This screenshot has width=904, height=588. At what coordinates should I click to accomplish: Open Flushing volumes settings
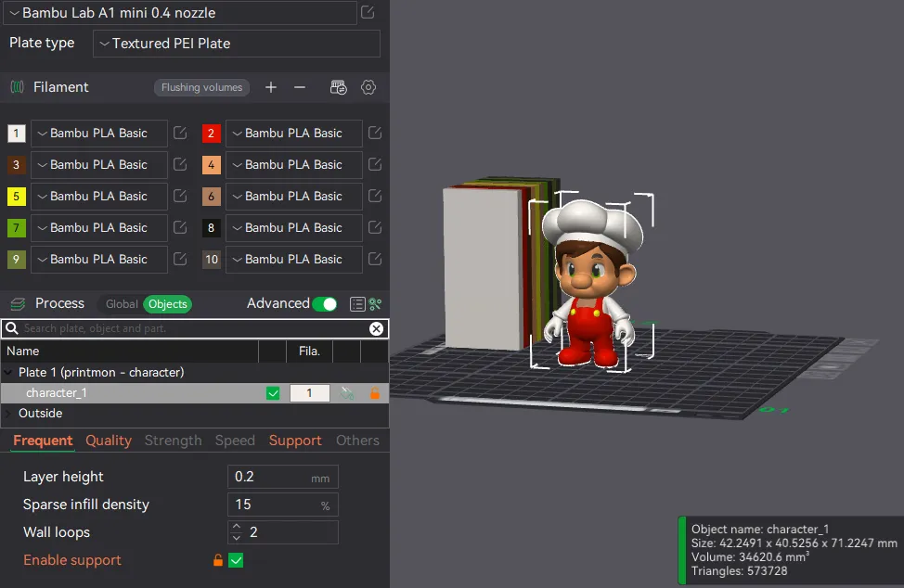click(x=201, y=87)
